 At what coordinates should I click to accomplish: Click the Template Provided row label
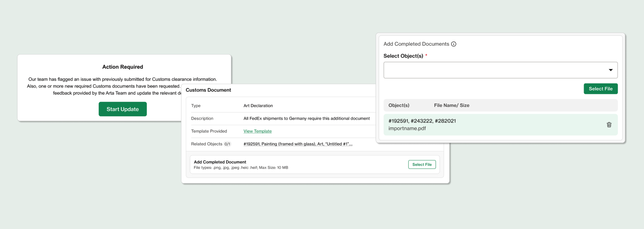209,131
